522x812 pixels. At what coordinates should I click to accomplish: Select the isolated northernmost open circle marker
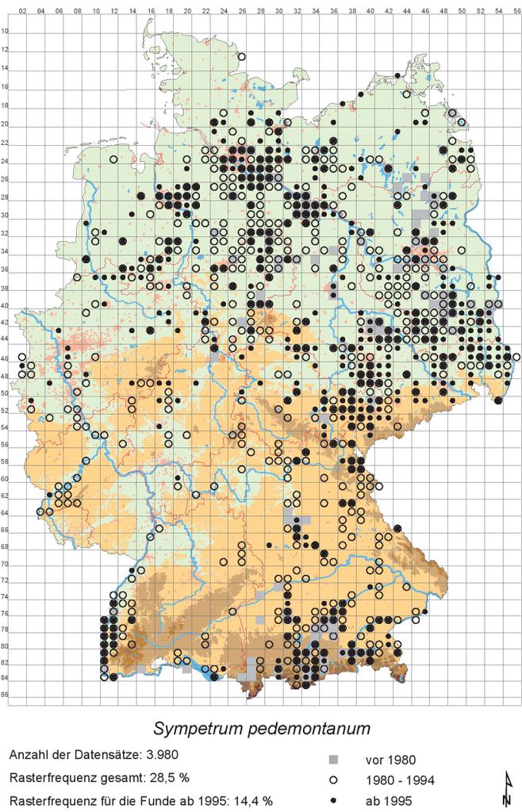242,56
